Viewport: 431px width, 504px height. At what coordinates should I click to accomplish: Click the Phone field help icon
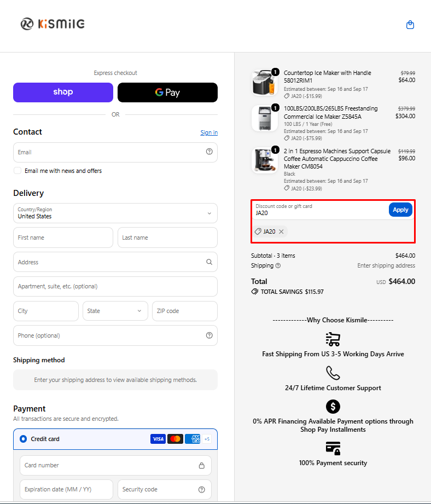tap(209, 335)
